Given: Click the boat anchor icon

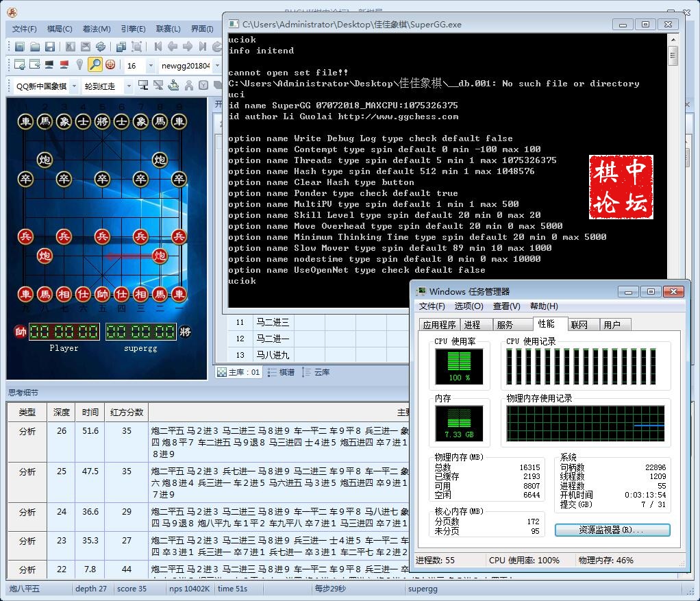Looking at the screenshot, I should 174,85.
